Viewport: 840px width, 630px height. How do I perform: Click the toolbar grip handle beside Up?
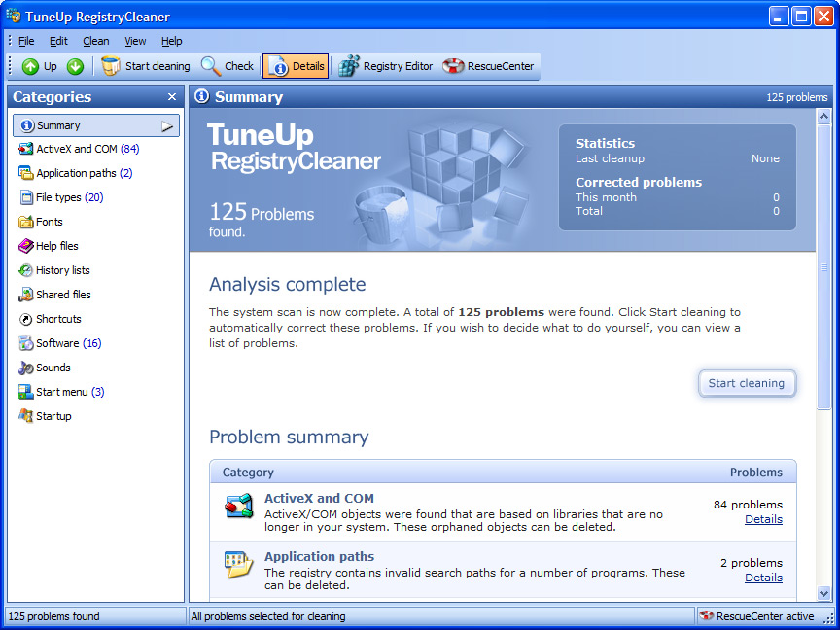(x=10, y=66)
